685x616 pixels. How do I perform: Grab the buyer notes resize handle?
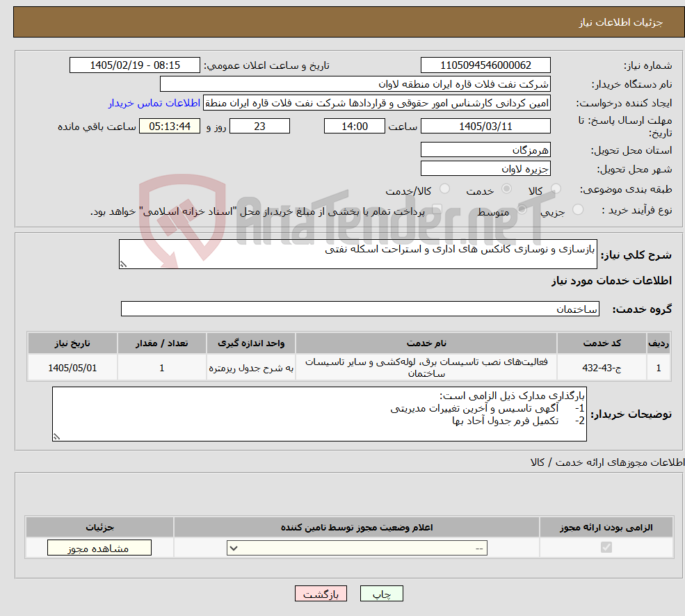pyautogui.click(x=56, y=437)
